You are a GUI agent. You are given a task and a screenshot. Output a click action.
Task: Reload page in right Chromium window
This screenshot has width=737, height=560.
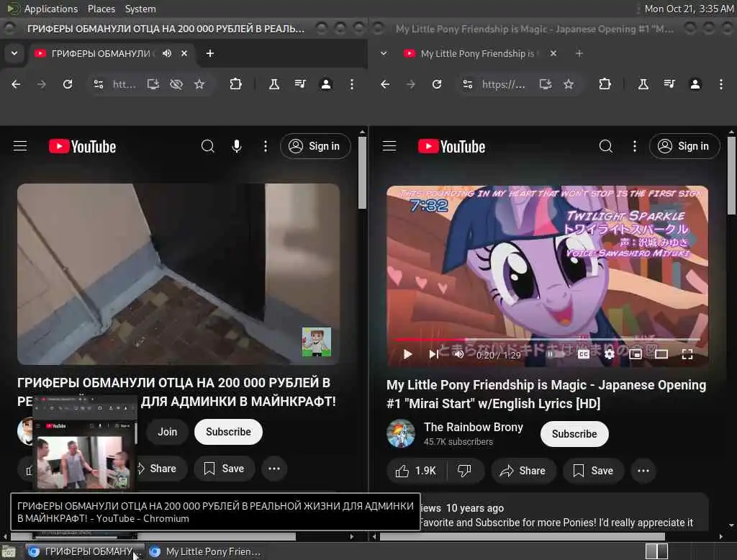[437, 84]
